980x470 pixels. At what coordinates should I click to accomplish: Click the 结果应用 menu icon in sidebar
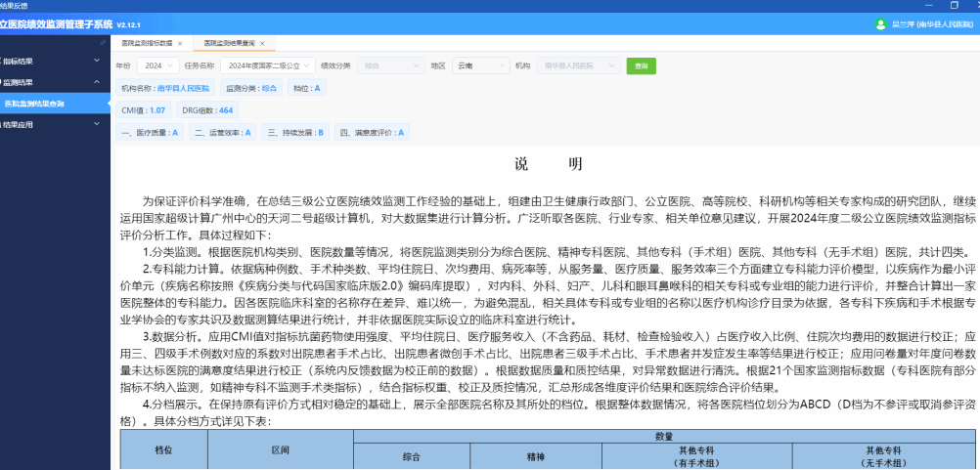[0, 124]
